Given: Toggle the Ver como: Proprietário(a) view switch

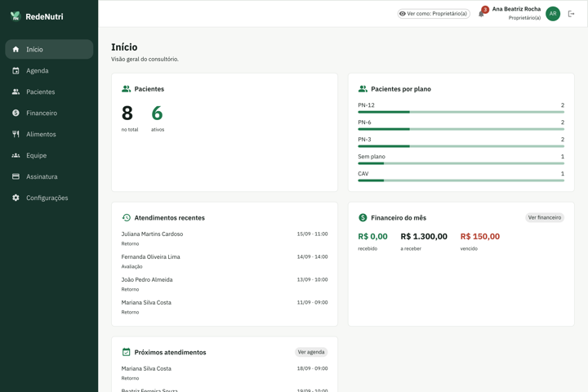Looking at the screenshot, I should click(434, 14).
